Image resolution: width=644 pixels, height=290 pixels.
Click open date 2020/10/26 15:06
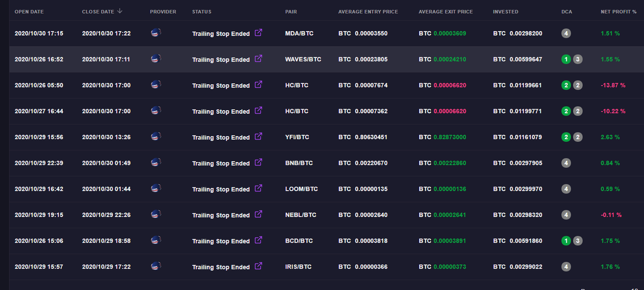39,241
